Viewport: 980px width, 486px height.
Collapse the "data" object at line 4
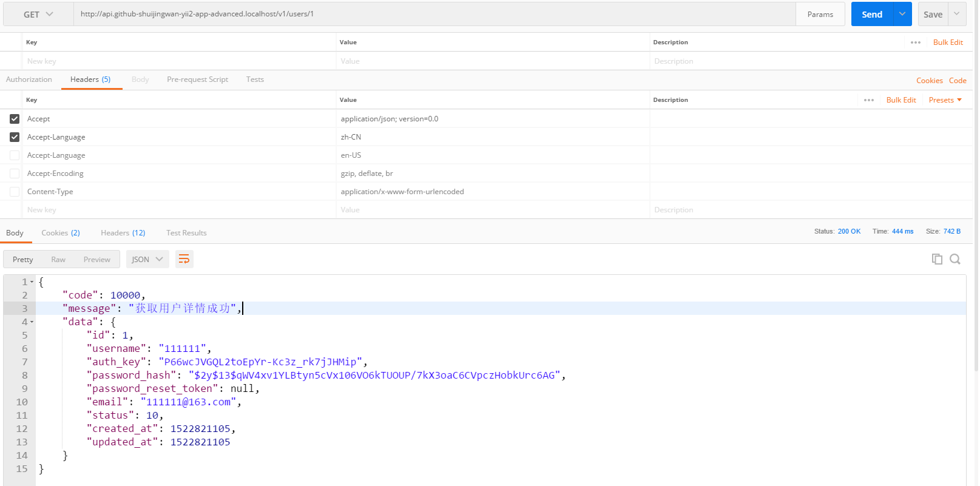point(32,322)
